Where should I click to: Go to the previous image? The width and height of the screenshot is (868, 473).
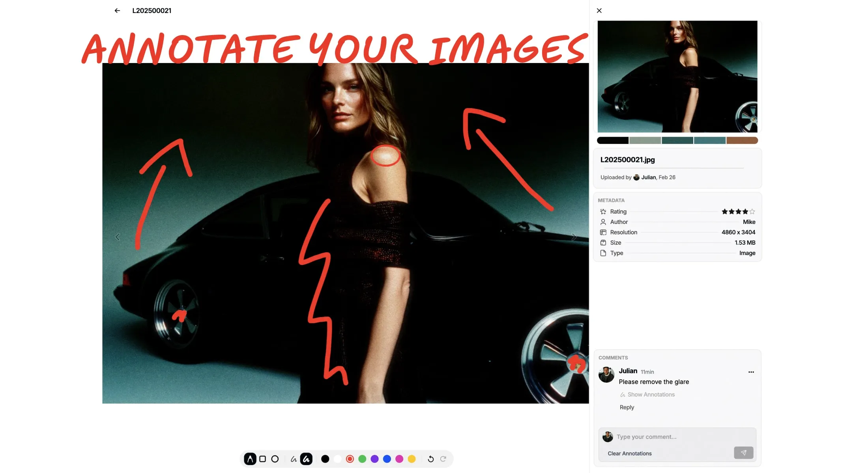(x=118, y=237)
